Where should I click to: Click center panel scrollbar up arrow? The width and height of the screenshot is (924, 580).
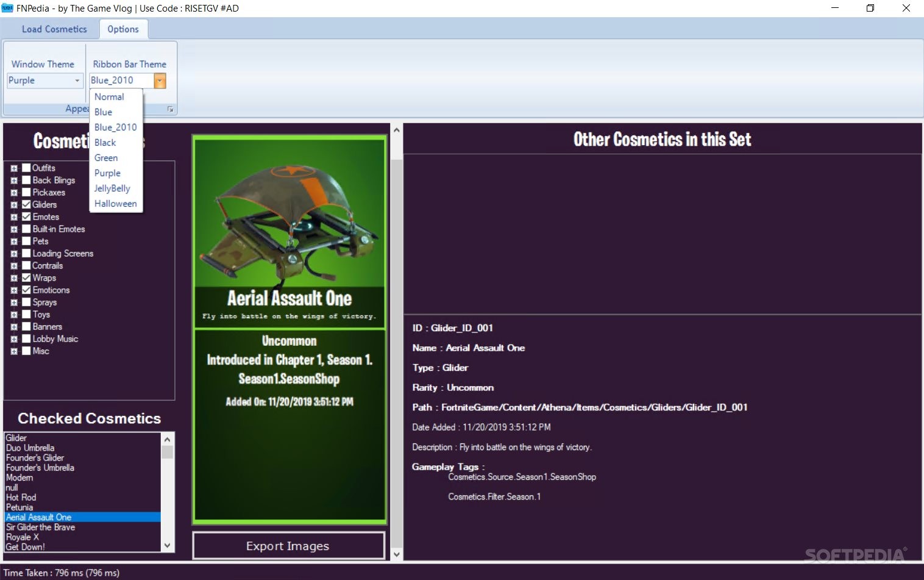tap(397, 130)
